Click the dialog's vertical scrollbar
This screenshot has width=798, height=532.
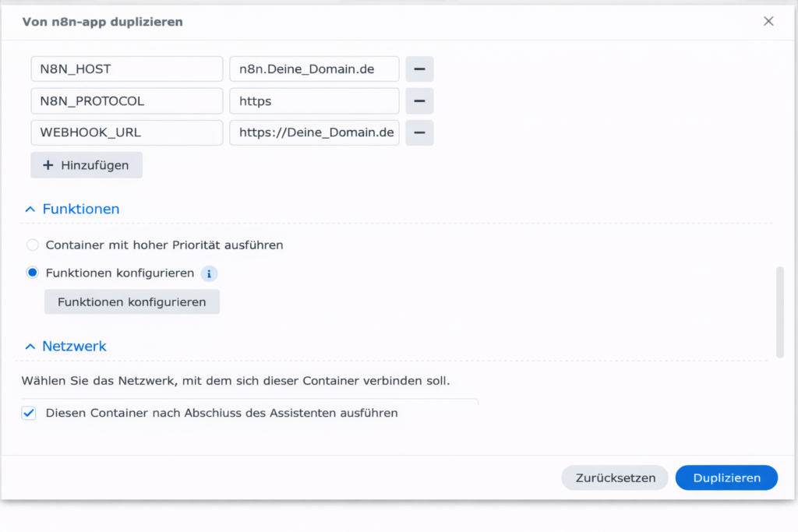click(x=780, y=312)
